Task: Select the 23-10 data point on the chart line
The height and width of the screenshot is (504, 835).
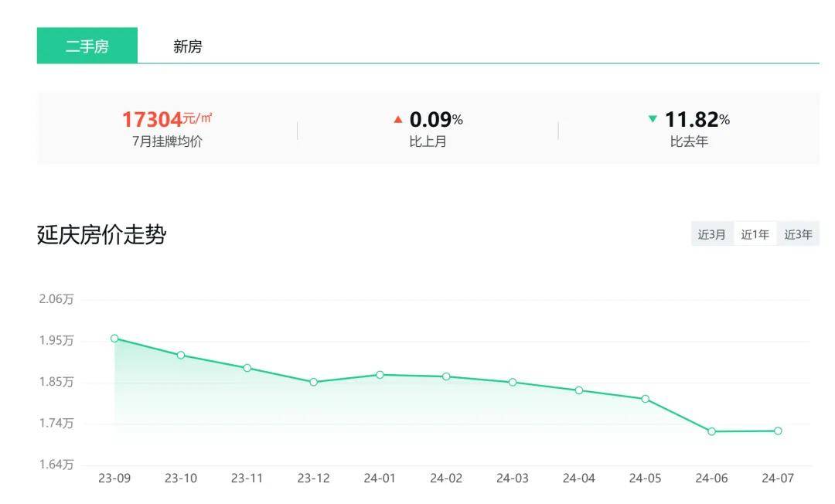Action: (x=181, y=355)
